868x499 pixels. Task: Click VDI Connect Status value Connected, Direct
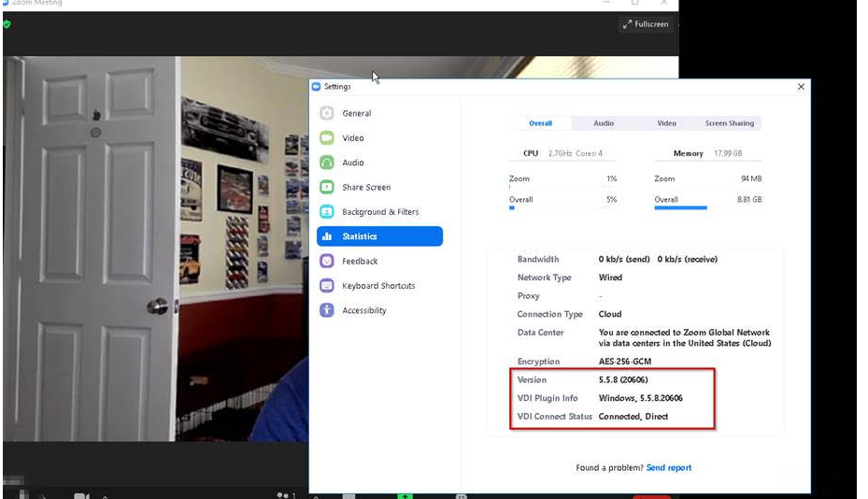pos(633,416)
